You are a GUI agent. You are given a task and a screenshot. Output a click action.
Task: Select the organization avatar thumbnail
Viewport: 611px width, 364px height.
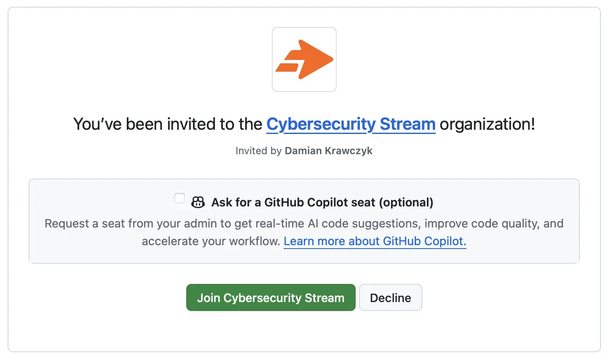304,59
